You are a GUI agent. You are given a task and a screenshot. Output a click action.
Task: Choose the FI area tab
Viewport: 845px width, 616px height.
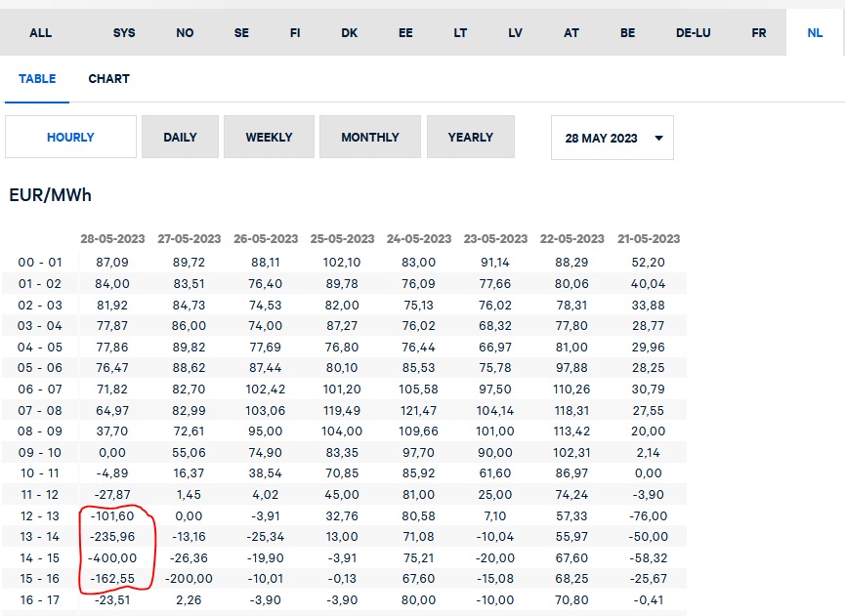[x=295, y=33]
